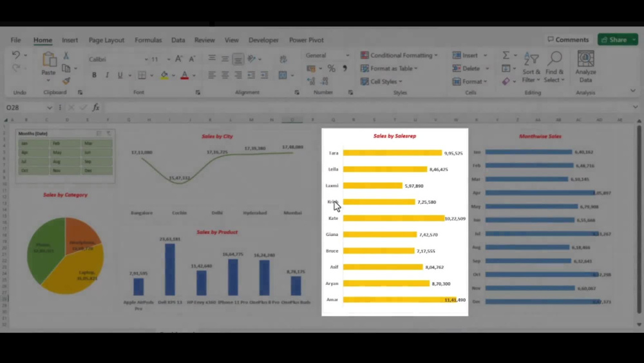
Task: Click the Merge & Center icon
Action: pyautogui.click(x=283, y=75)
